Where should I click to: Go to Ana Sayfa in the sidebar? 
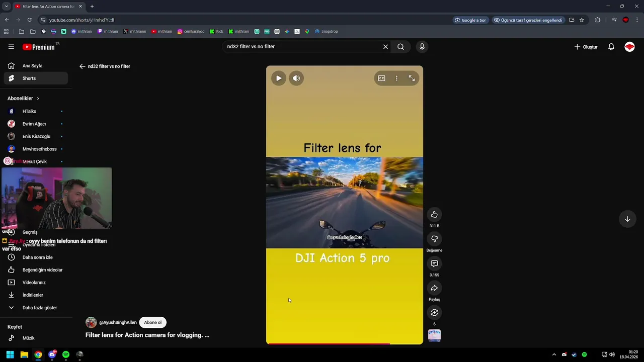pyautogui.click(x=36, y=66)
